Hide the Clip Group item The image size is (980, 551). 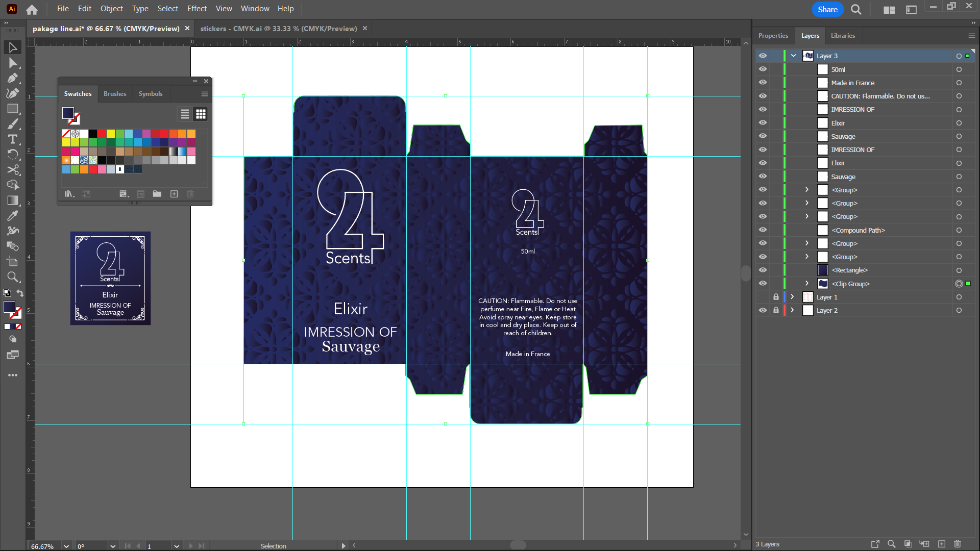pos(763,284)
